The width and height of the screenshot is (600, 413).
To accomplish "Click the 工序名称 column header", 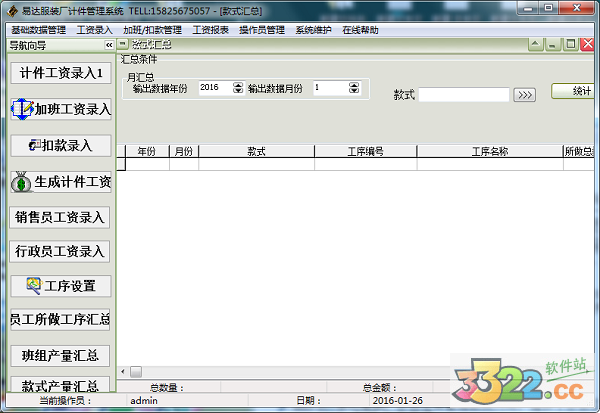I will tap(490, 152).
